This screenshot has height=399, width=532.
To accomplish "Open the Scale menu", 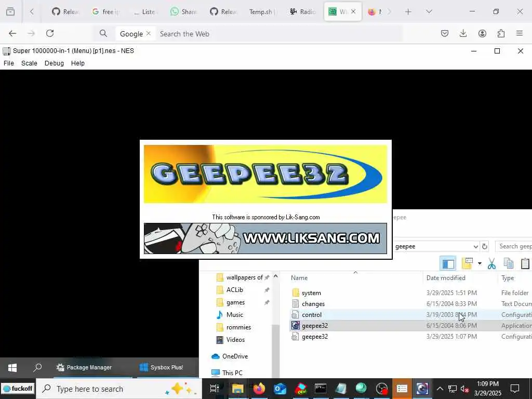I will coord(29,63).
